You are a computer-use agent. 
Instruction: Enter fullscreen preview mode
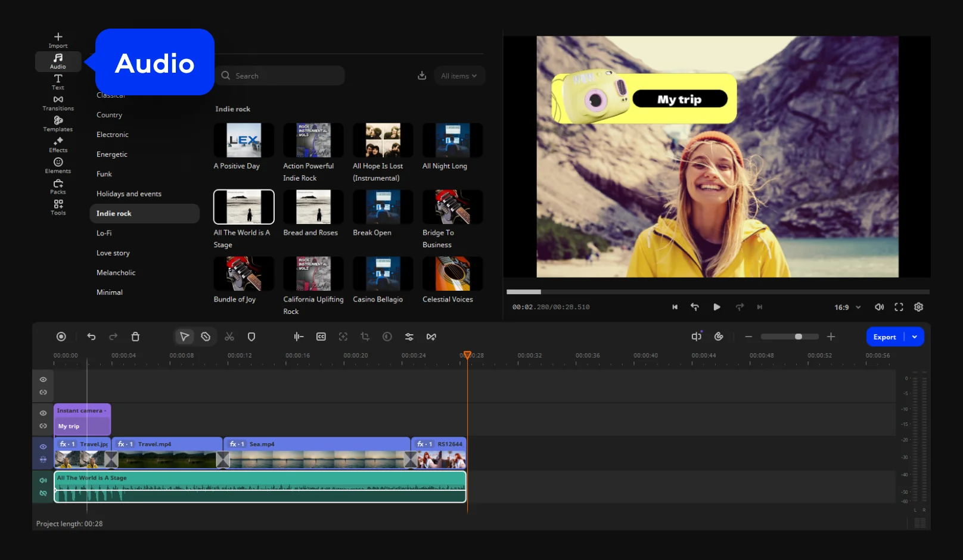pos(899,307)
